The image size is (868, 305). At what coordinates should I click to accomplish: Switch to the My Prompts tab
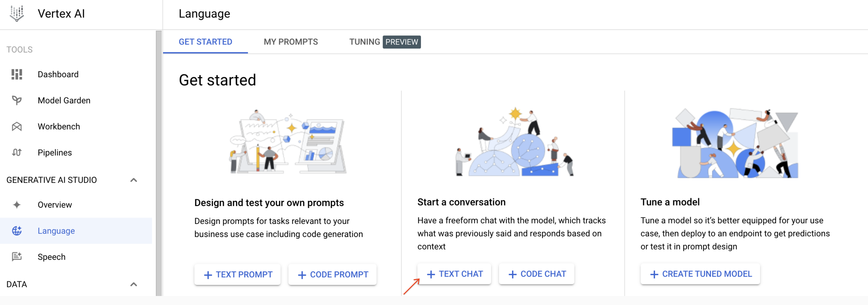291,42
